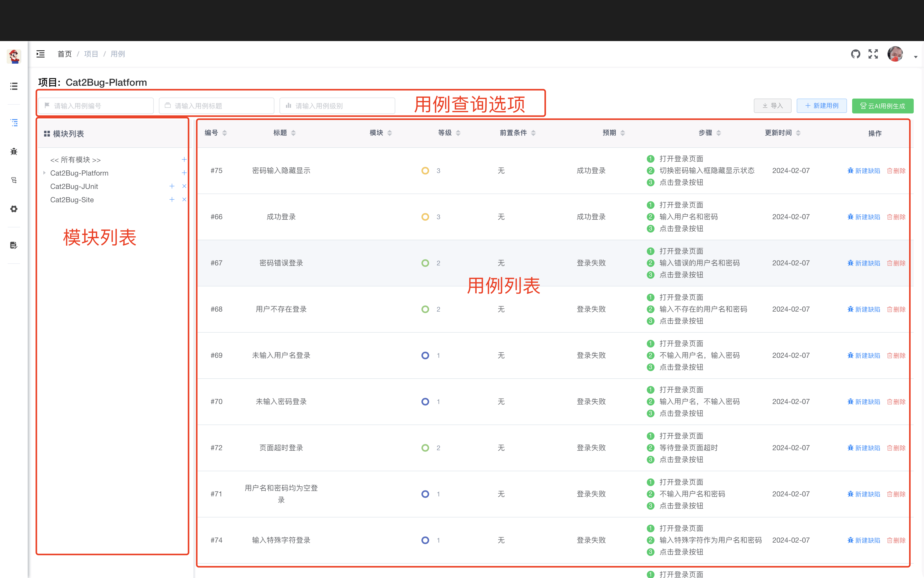924x578 pixels.
Task: Add submodule plus for Cat2Bug-Platform
Action: [184, 173]
